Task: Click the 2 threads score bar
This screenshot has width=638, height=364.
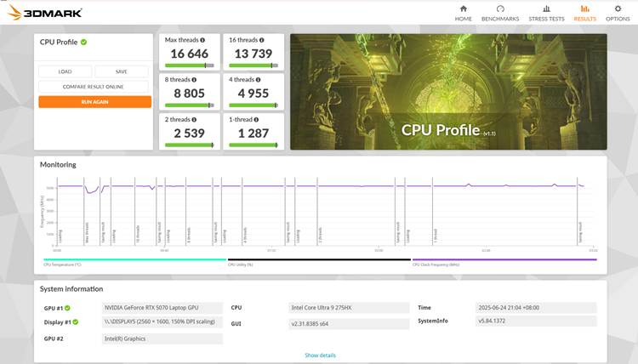Action: coord(189,145)
